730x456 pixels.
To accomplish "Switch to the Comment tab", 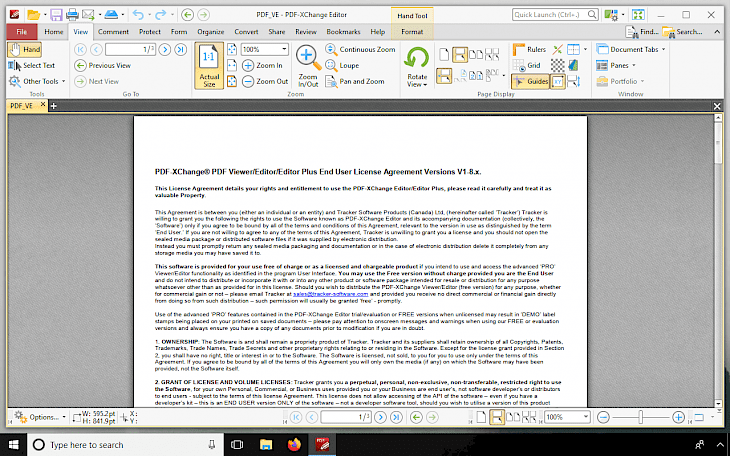I will coord(113,32).
